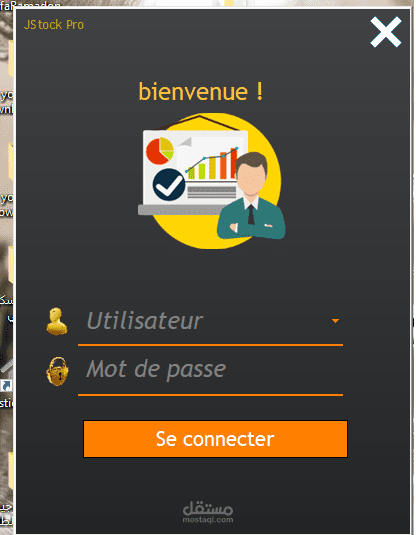Click the checkmark badge on laptop screen
The image size is (416, 535).
[x=169, y=185]
